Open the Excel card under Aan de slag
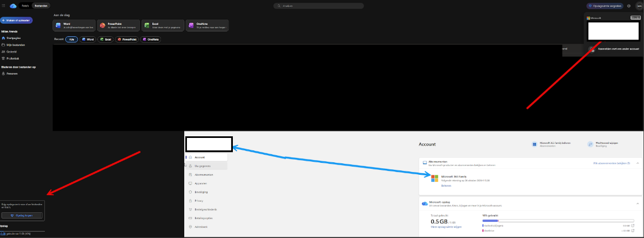 click(x=163, y=25)
